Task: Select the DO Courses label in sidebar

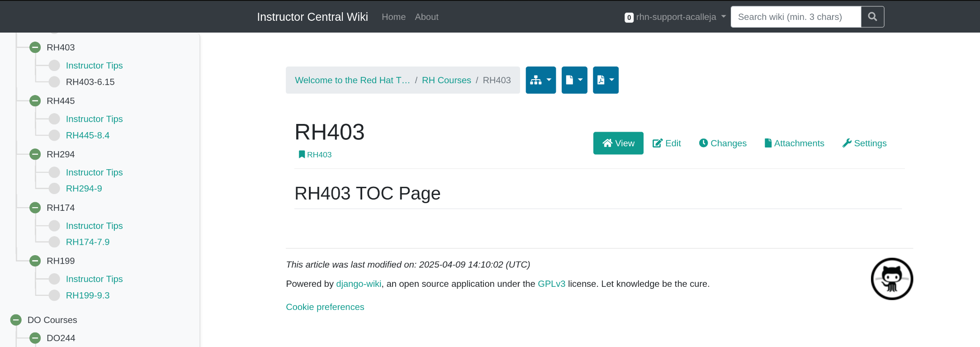Action: point(52,320)
